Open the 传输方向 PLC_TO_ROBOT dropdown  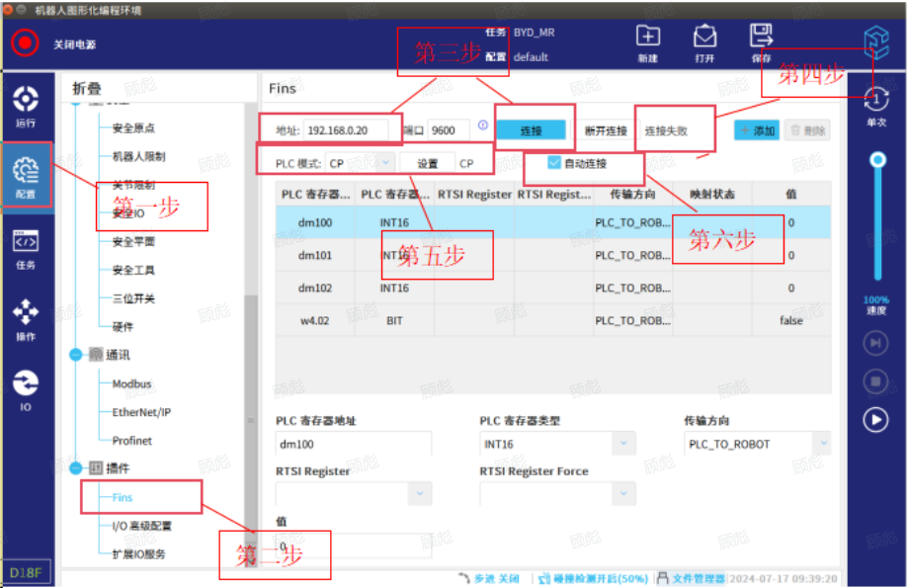[756, 444]
